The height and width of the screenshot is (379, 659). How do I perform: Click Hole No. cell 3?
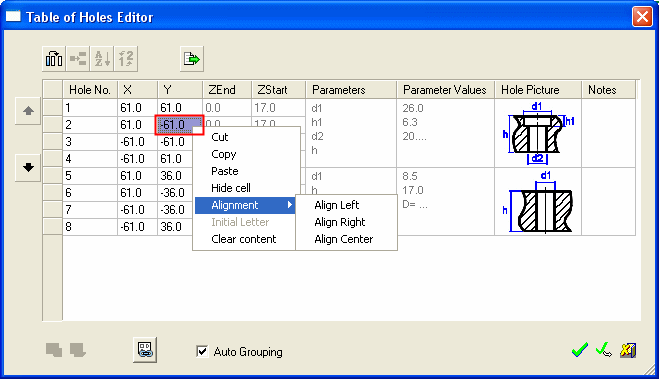(90, 142)
